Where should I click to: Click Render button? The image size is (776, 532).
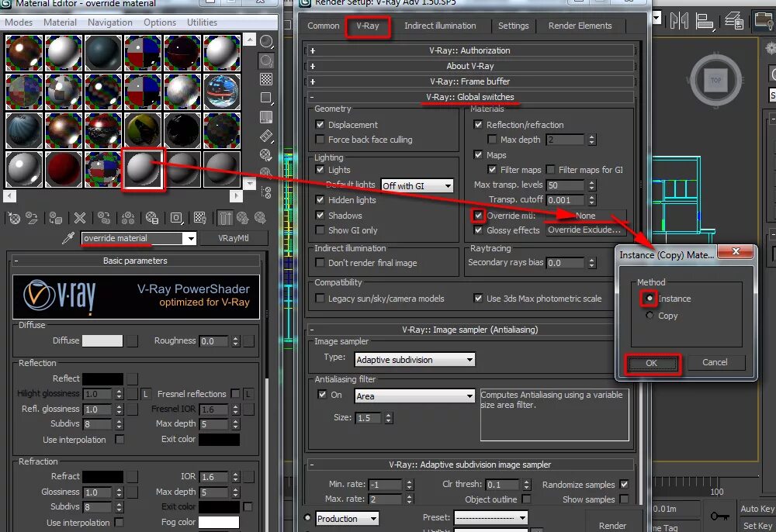(x=613, y=525)
